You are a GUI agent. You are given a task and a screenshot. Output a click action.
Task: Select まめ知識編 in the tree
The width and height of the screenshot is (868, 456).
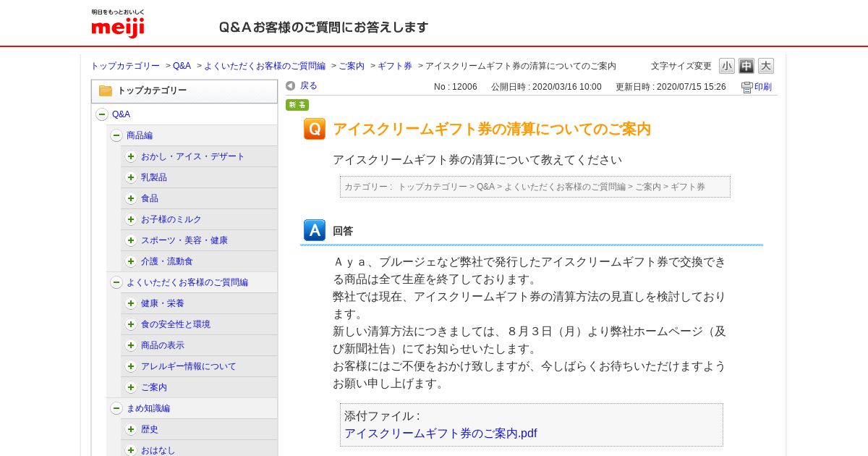pos(148,408)
